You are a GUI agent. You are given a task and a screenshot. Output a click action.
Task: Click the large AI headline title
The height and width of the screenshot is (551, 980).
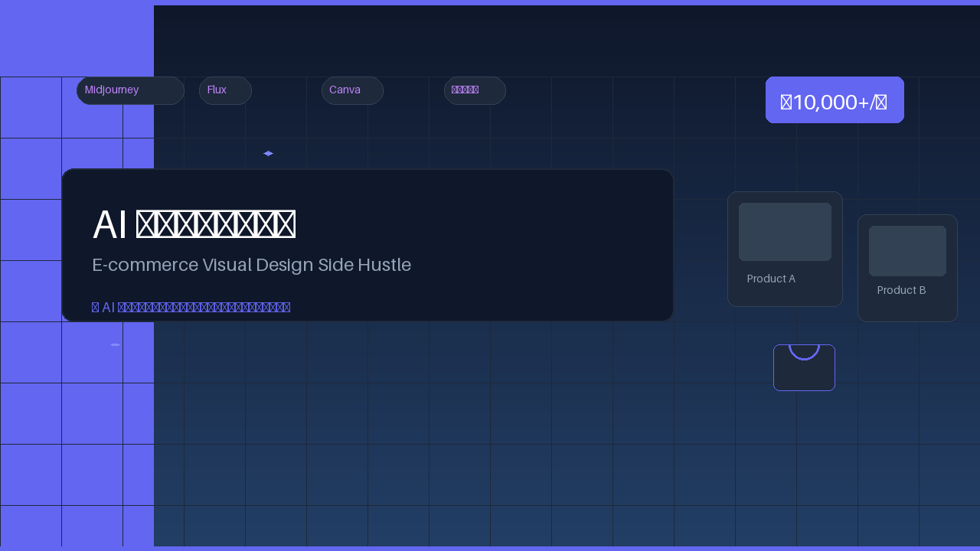tap(194, 224)
